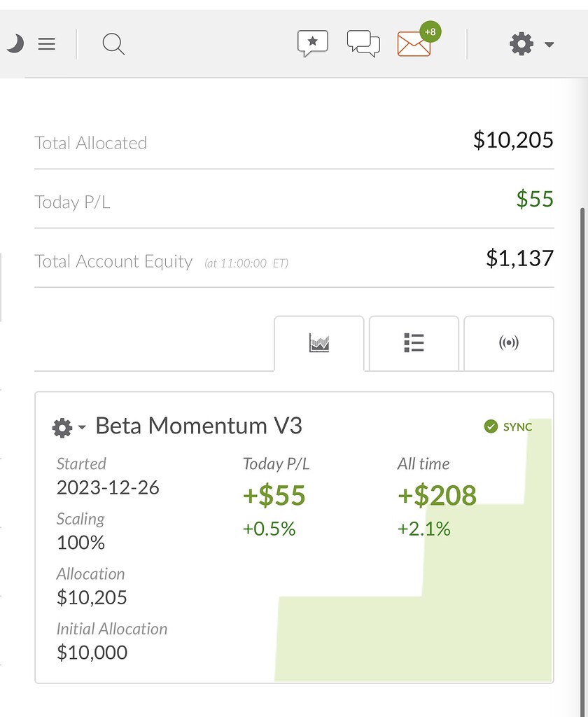Switch to the list view tab
Image resolution: width=588 pixels, height=717 pixels.
click(414, 343)
